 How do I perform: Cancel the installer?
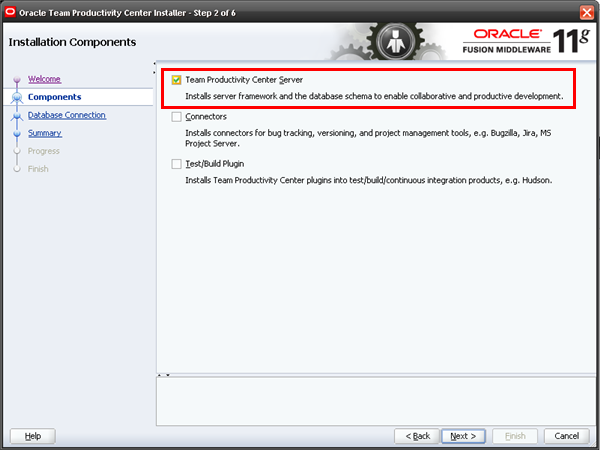point(567,436)
